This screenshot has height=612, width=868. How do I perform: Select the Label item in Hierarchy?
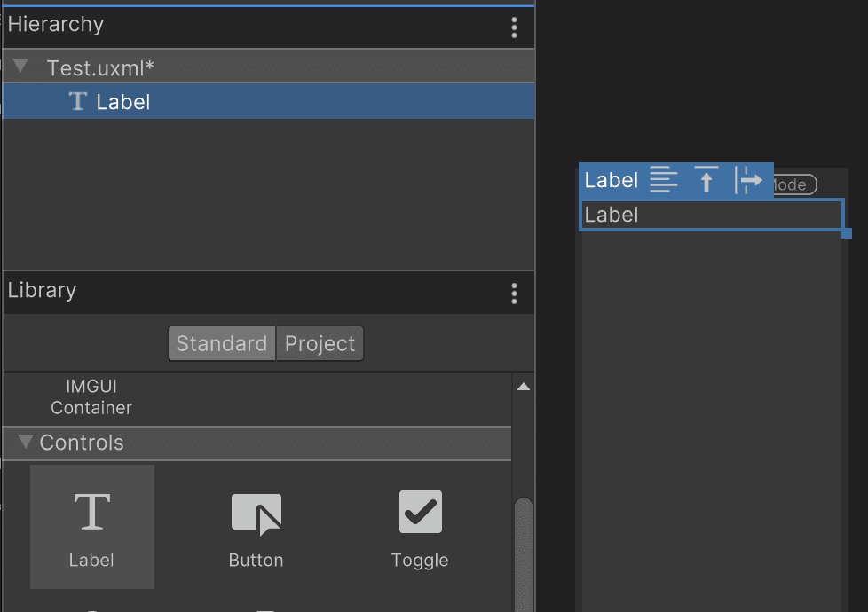pos(123,102)
